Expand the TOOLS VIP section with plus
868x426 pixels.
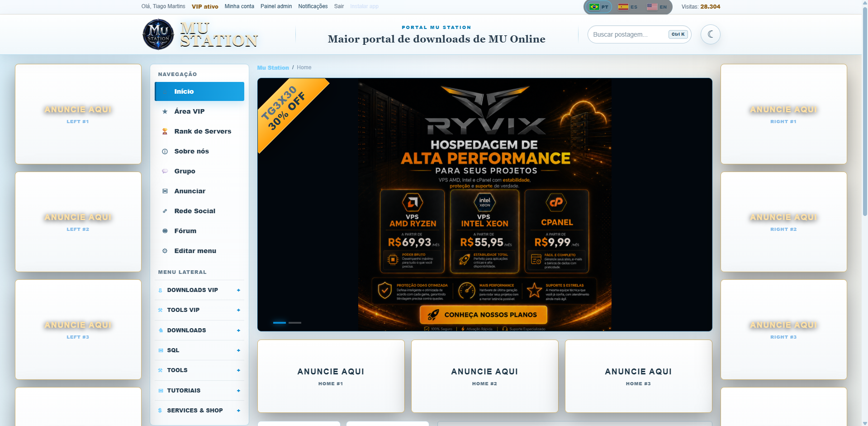point(238,310)
